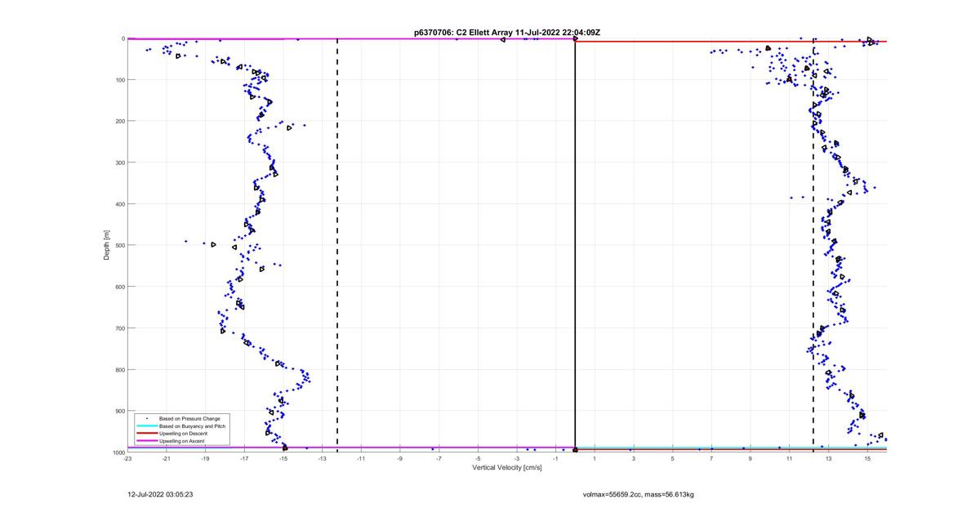980x508 pixels.
Task: Click x-axis tick label '7'
Action: [711, 459]
